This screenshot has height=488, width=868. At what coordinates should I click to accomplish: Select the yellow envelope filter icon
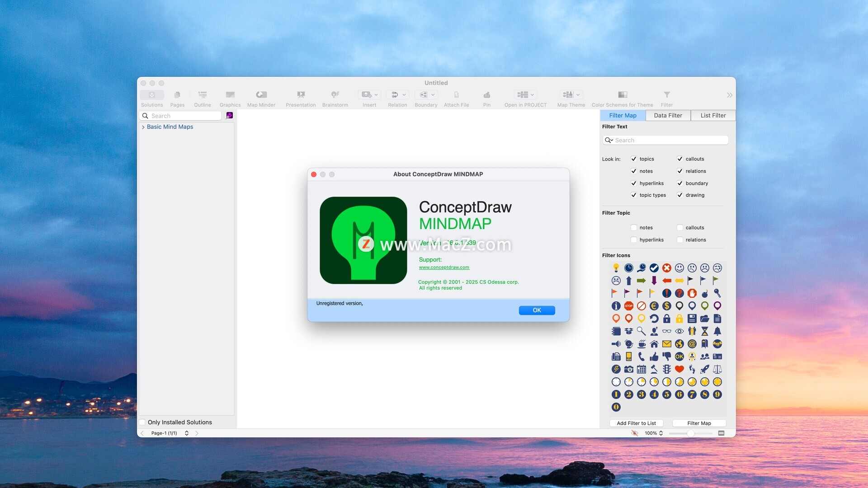point(666,344)
